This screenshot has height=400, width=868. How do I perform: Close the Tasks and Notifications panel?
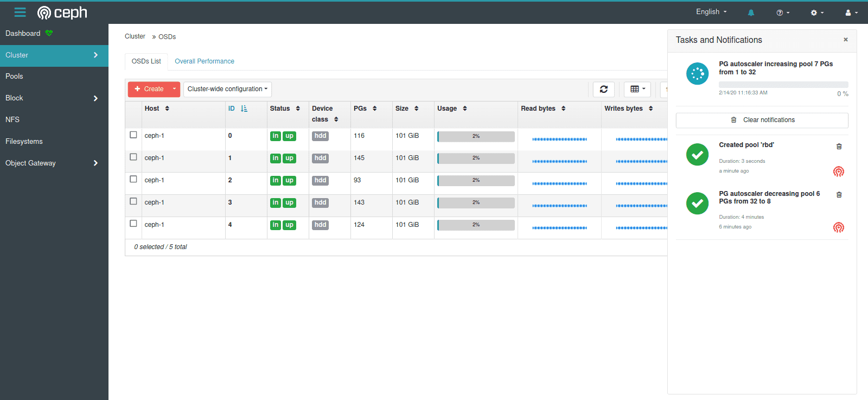click(845, 40)
